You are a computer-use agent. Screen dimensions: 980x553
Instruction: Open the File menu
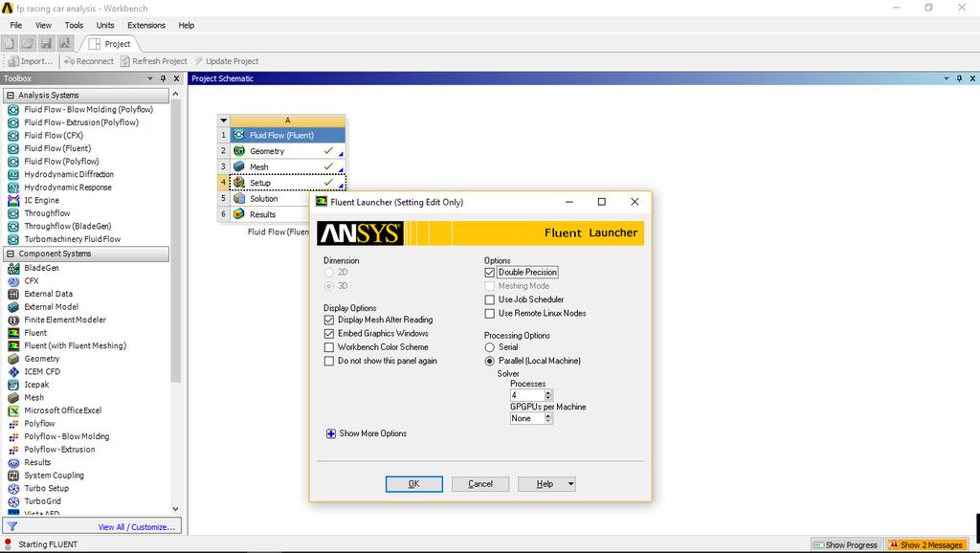15,25
